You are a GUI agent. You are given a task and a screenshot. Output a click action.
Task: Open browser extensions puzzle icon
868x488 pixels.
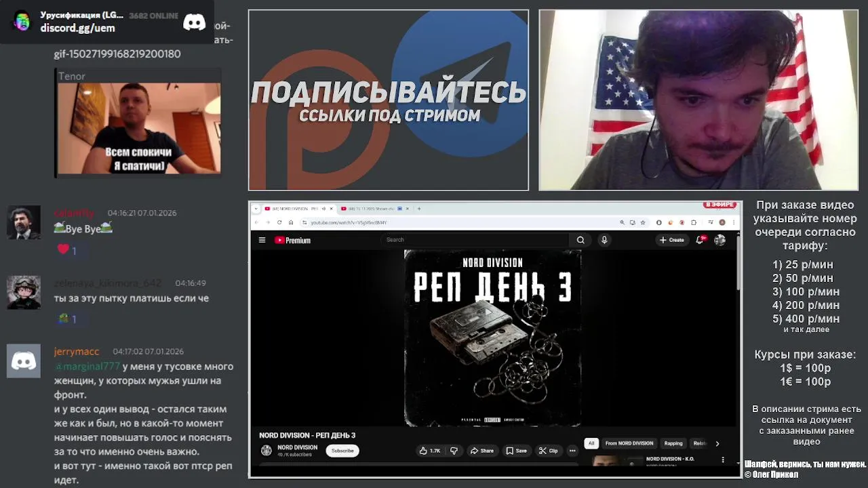pyautogui.click(x=694, y=222)
